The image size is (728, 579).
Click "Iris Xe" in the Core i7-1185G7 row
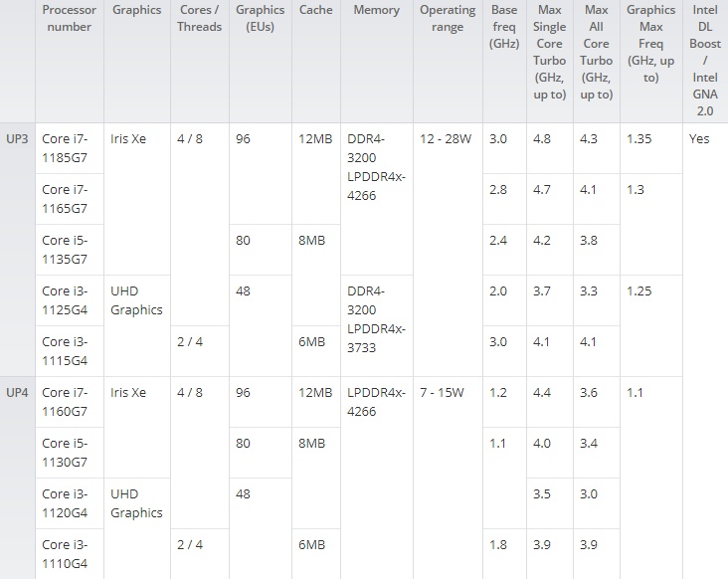click(x=128, y=139)
